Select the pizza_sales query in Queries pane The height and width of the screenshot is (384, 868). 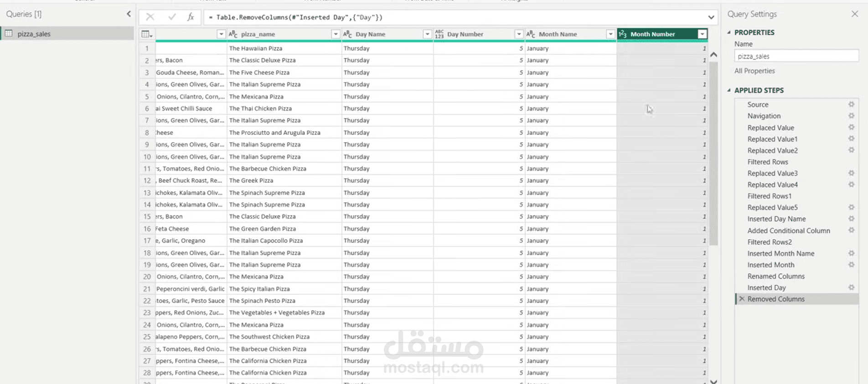coord(34,34)
